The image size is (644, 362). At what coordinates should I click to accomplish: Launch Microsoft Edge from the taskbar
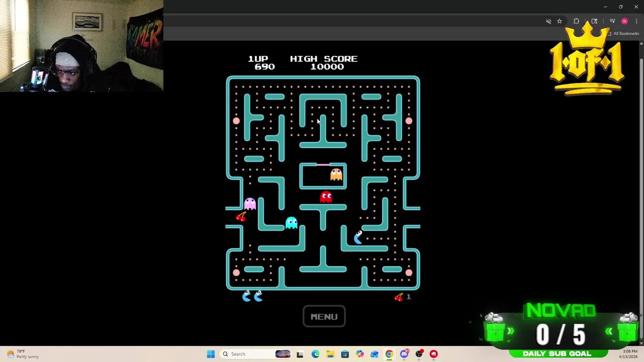[315, 354]
